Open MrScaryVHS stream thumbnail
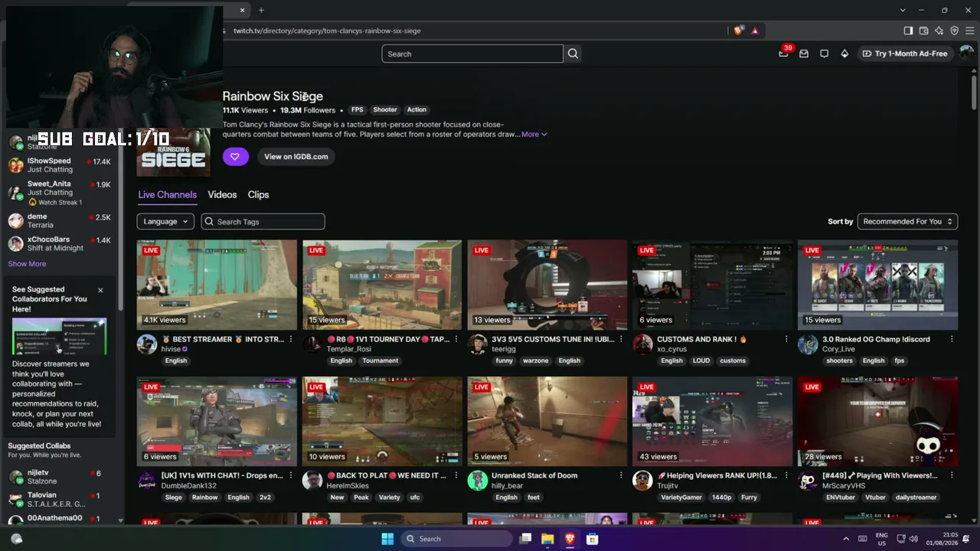Screen dimensions: 980x551 (878, 422)
